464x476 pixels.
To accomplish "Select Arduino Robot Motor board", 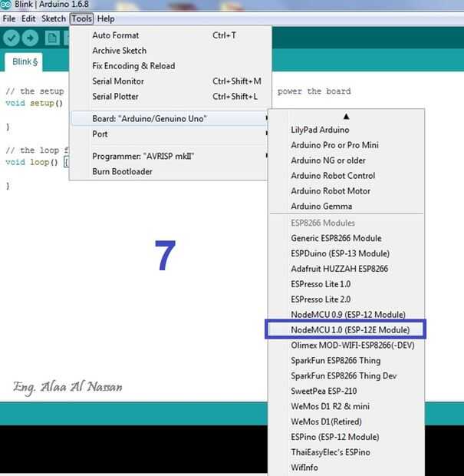I will [347, 191].
